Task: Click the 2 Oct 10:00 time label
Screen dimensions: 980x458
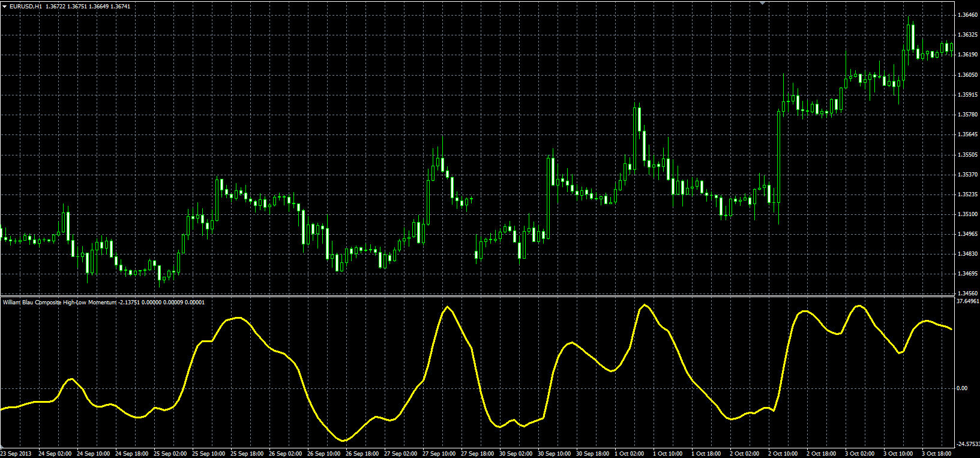Action: (783, 454)
